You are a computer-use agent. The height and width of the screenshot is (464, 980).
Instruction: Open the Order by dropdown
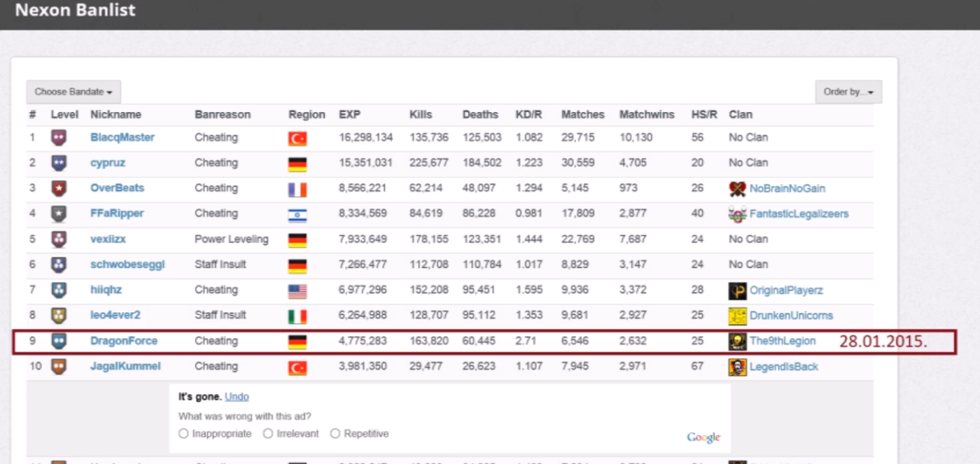(x=848, y=92)
